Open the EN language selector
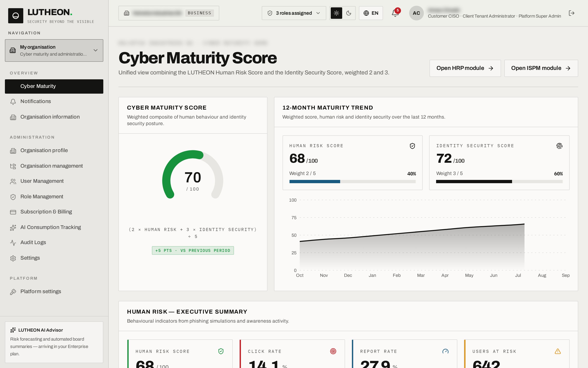Screen dimensions: 588x368 click(371, 13)
